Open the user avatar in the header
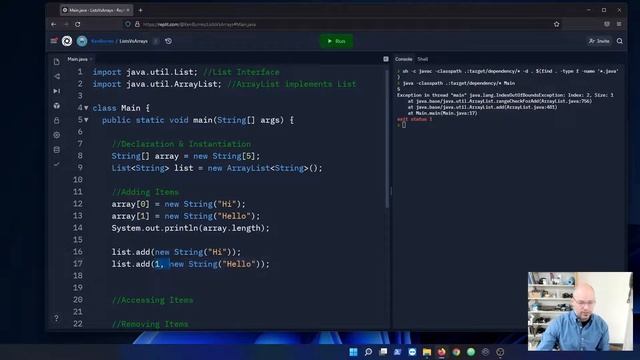Image resolution: width=640 pixels, height=360 pixels. pyautogui.click(x=82, y=41)
